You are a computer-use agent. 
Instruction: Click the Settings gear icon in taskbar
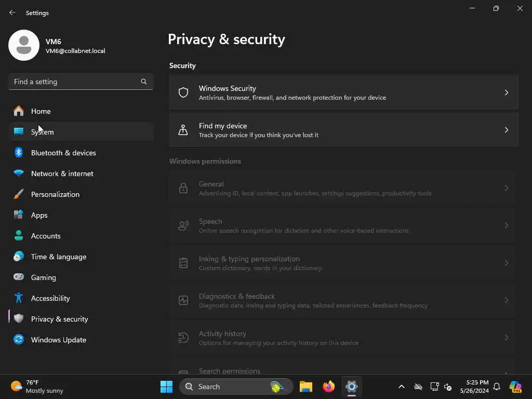tap(352, 387)
